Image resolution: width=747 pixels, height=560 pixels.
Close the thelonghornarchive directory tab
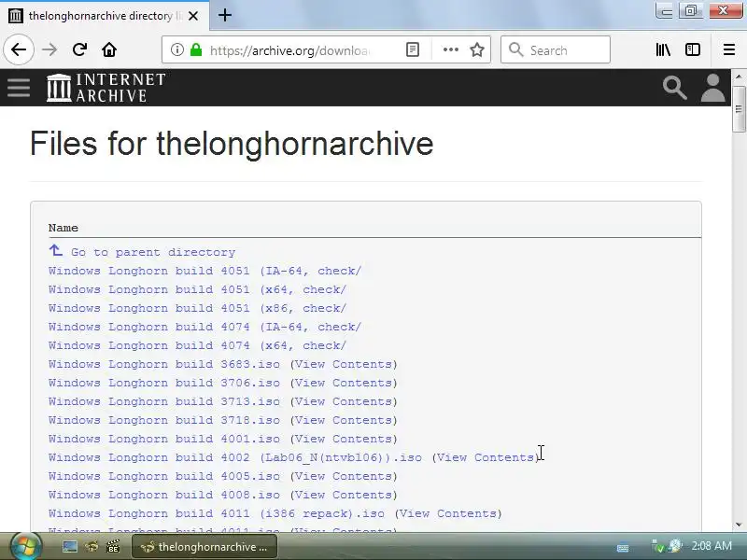click(193, 16)
